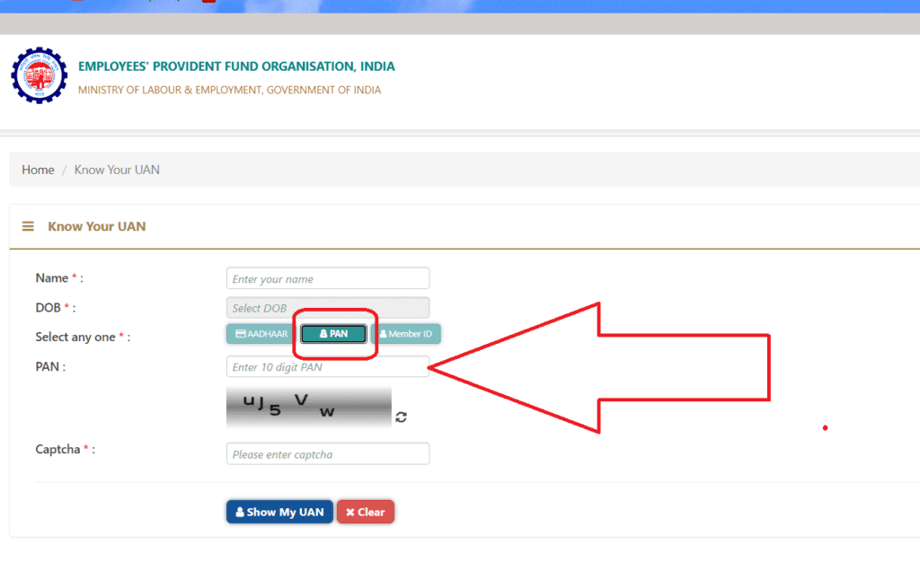Click the captcha image
This screenshot has width=920, height=588.
(x=309, y=407)
